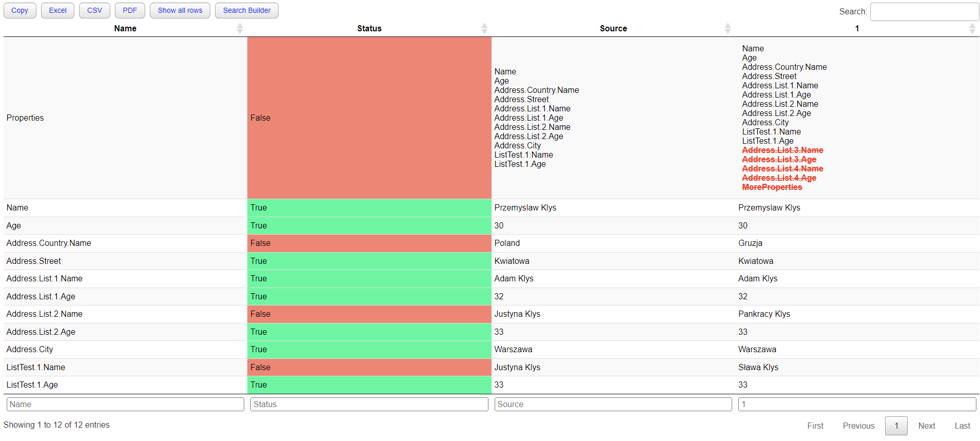Toggle sorting on column 1 header
980x441 pixels.
[857, 29]
